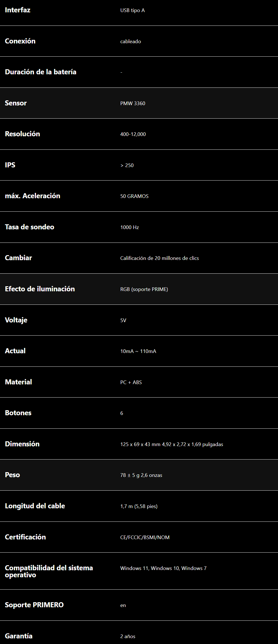278x644 pixels.
Task: Click the Tasa de sondeo label
Action: pyautogui.click(x=29, y=227)
